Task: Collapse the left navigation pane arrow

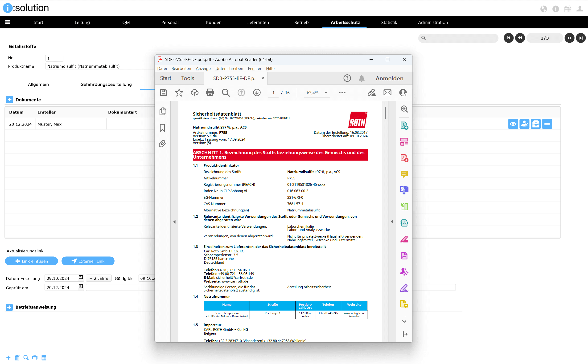Action: (174, 222)
